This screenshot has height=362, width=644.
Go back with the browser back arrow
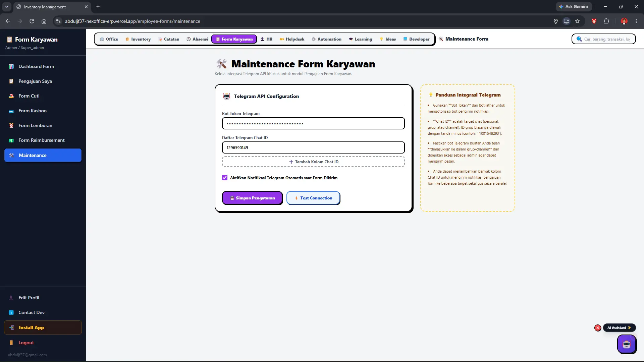pos(8,21)
